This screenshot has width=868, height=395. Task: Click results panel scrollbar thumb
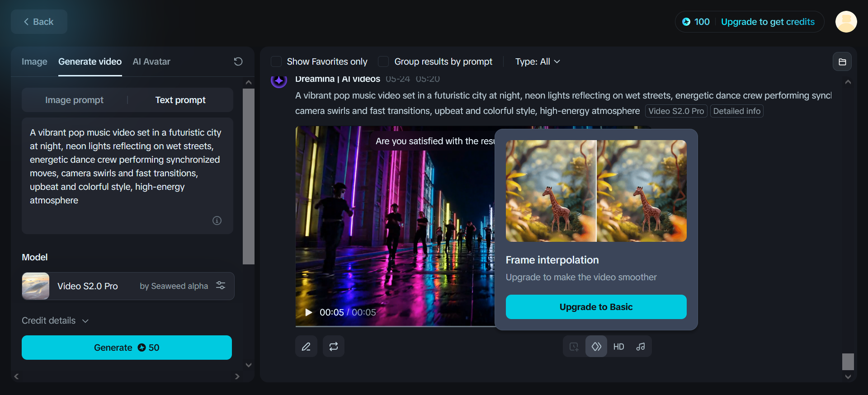click(x=848, y=362)
